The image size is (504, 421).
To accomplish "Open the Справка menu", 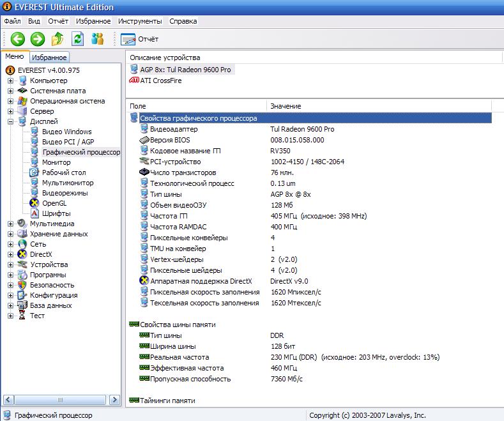I will click(x=183, y=21).
